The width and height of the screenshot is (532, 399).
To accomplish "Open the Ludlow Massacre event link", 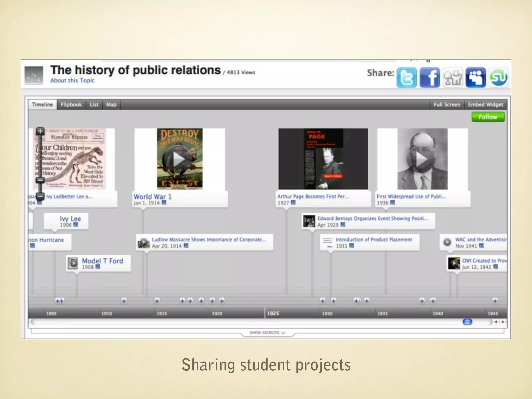I will (x=209, y=240).
